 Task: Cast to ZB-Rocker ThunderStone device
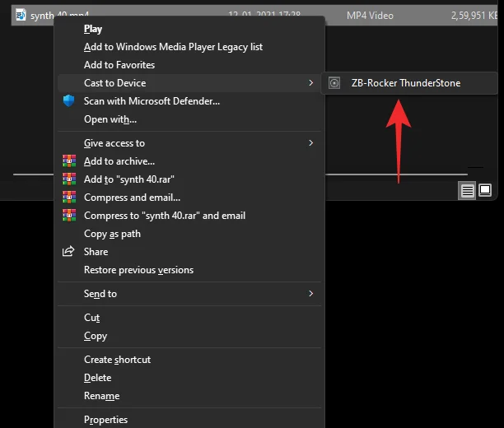click(409, 83)
